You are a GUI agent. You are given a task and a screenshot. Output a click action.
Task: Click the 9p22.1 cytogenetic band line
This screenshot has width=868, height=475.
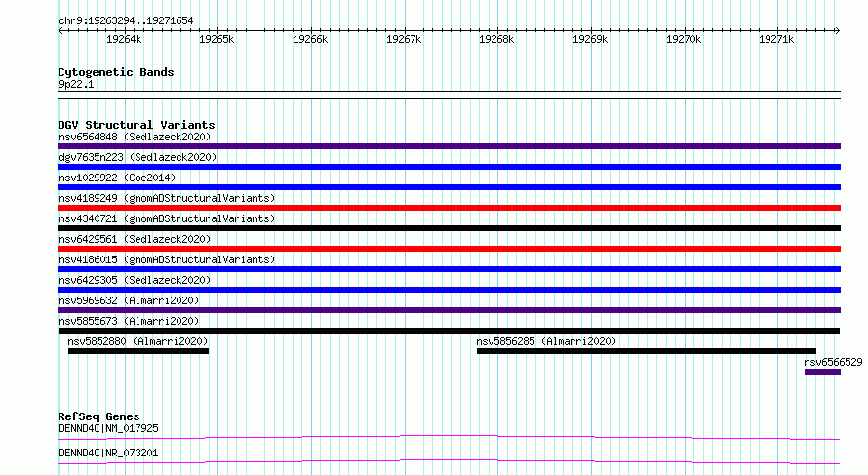[449, 95]
